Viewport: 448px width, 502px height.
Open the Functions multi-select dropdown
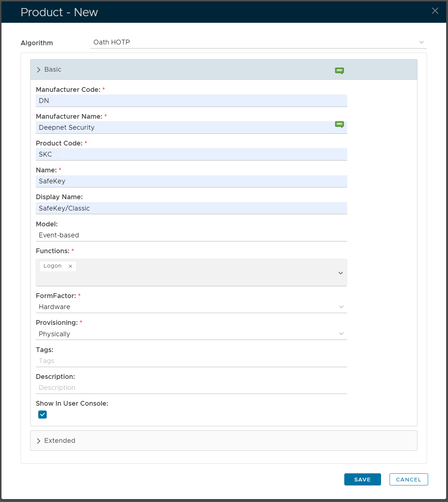point(340,273)
